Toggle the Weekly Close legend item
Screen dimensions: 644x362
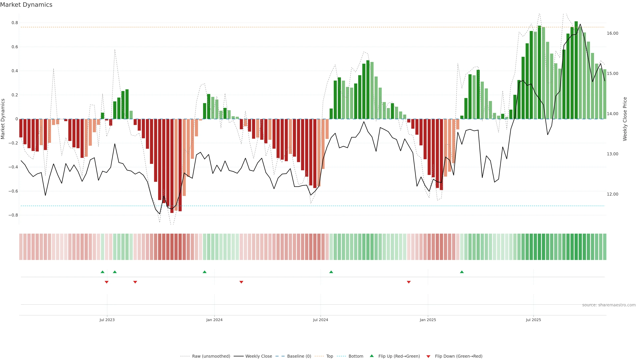click(258, 356)
